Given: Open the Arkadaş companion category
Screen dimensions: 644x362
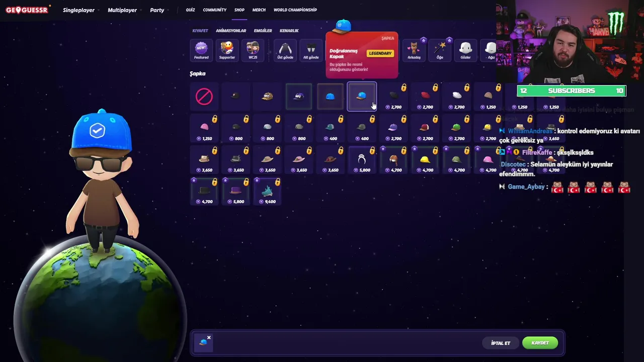Looking at the screenshot, I should pyautogui.click(x=414, y=51).
